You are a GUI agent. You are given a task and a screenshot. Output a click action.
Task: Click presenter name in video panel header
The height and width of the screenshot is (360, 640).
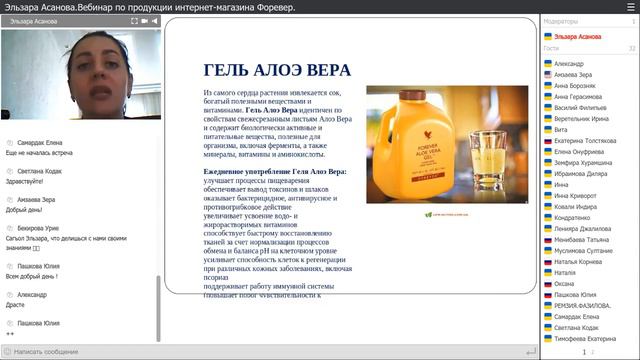33,21
